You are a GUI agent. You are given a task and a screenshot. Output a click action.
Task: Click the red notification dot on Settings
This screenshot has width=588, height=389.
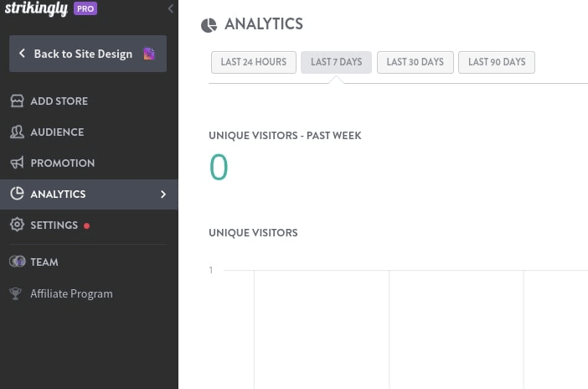86,226
